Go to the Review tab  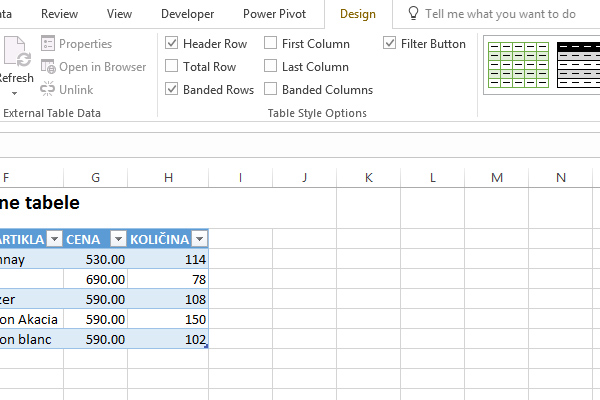(60, 14)
